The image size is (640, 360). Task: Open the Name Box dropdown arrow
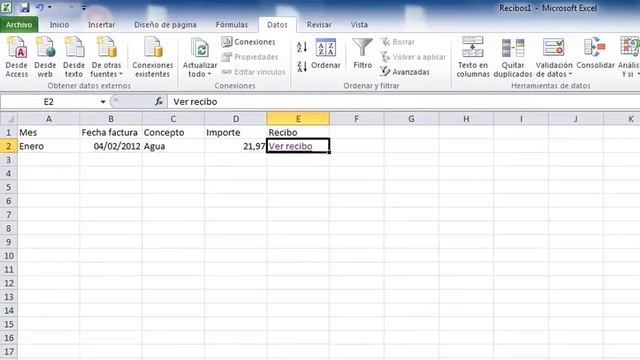point(103,102)
